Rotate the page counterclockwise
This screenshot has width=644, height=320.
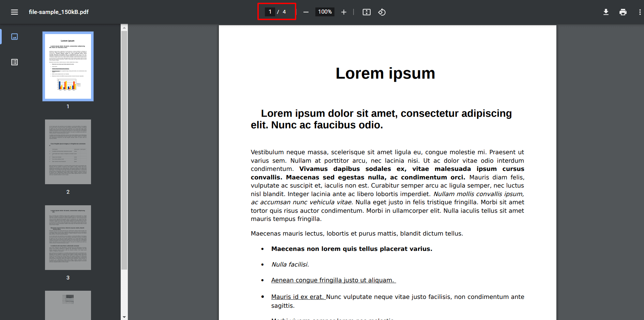382,12
